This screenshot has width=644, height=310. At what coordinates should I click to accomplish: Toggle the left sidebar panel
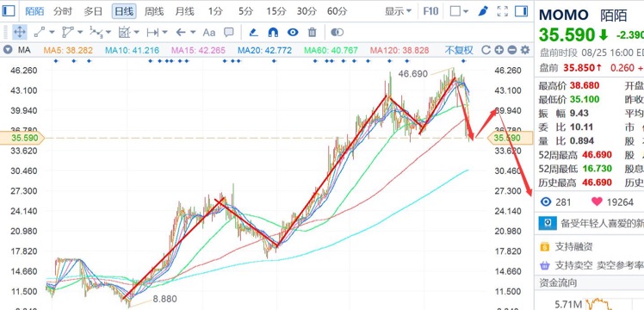[9, 10]
